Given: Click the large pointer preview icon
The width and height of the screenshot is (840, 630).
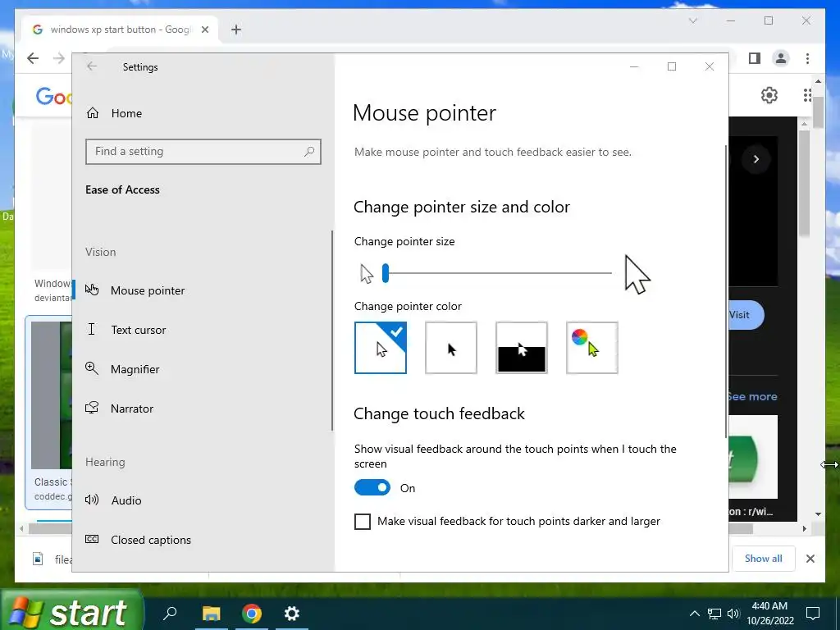Looking at the screenshot, I should click(x=637, y=274).
